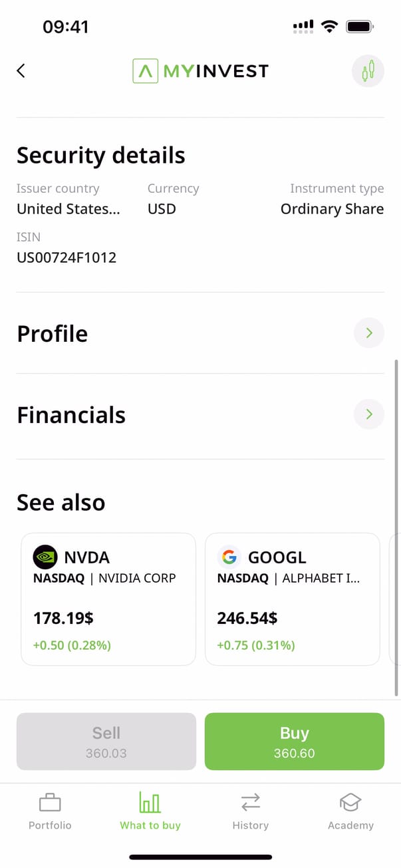The image size is (401, 868).
Task: Tap the History arrows icon
Action: (x=250, y=803)
